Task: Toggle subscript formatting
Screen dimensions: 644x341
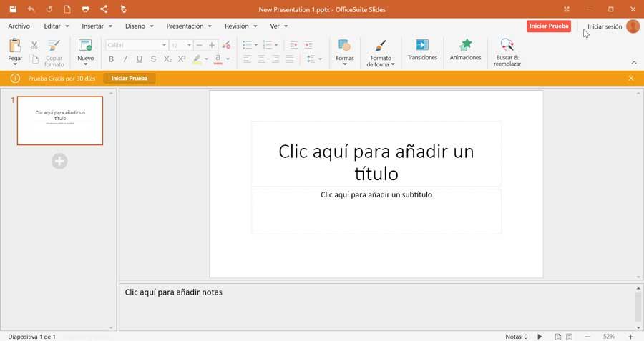Action: pyautogui.click(x=167, y=59)
